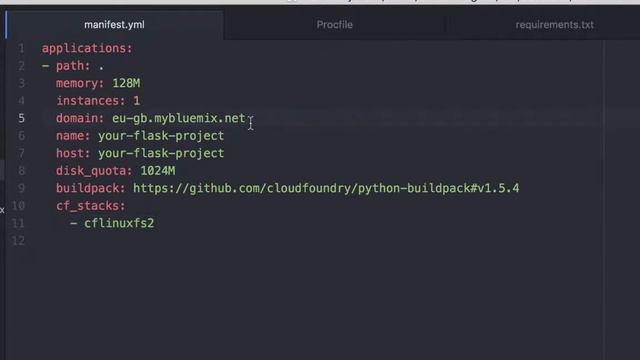Image resolution: width=640 pixels, height=360 pixels.
Task: Click your-flask-project value on name line
Action: pyautogui.click(x=161, y=136)
